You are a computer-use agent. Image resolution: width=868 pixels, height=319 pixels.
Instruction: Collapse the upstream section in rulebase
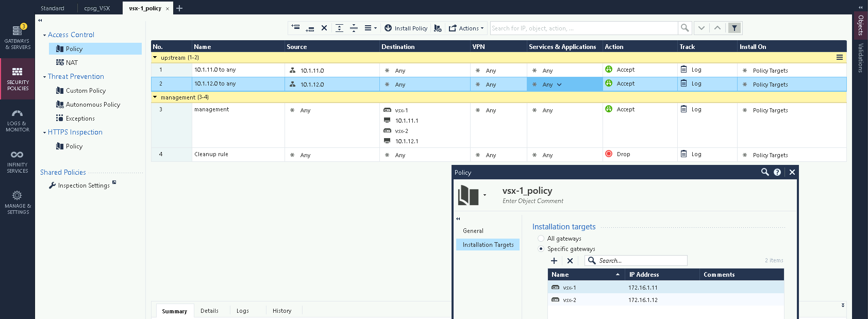155,58
